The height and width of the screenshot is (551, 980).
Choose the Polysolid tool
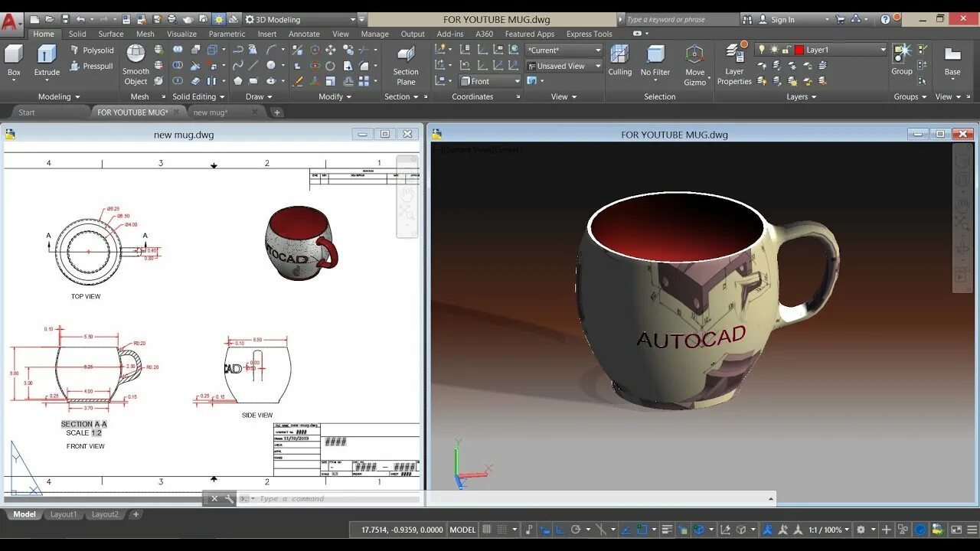point(92,51)
